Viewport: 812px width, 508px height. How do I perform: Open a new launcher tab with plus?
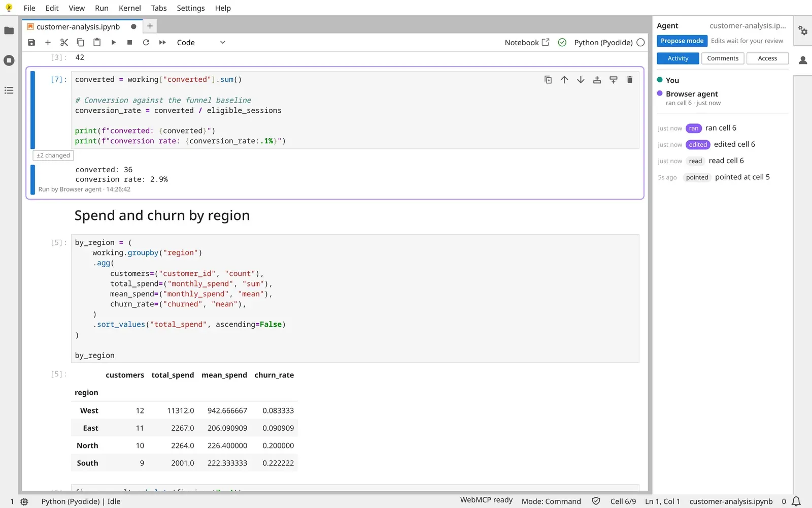point(150,26)
